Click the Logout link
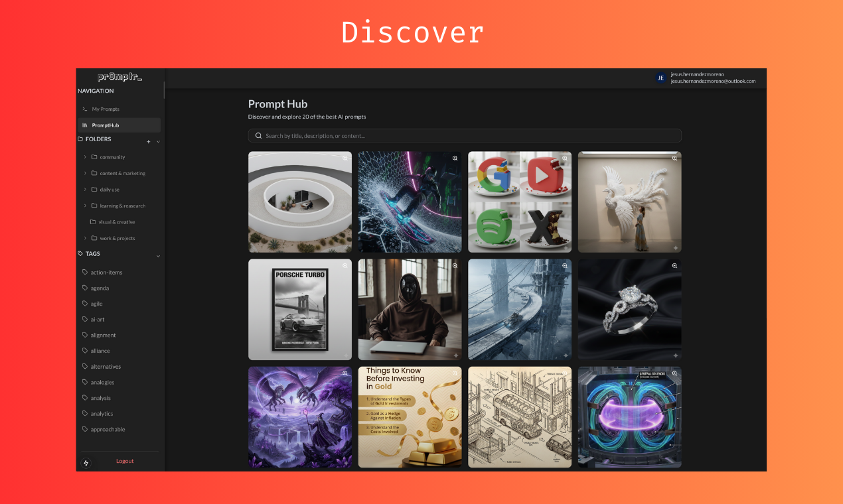The image size is (843, 504). coord(125,461)
